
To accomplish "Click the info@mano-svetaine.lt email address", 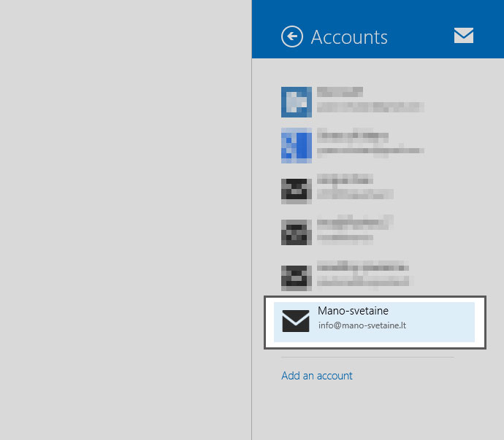I will (x=362, y=325).
